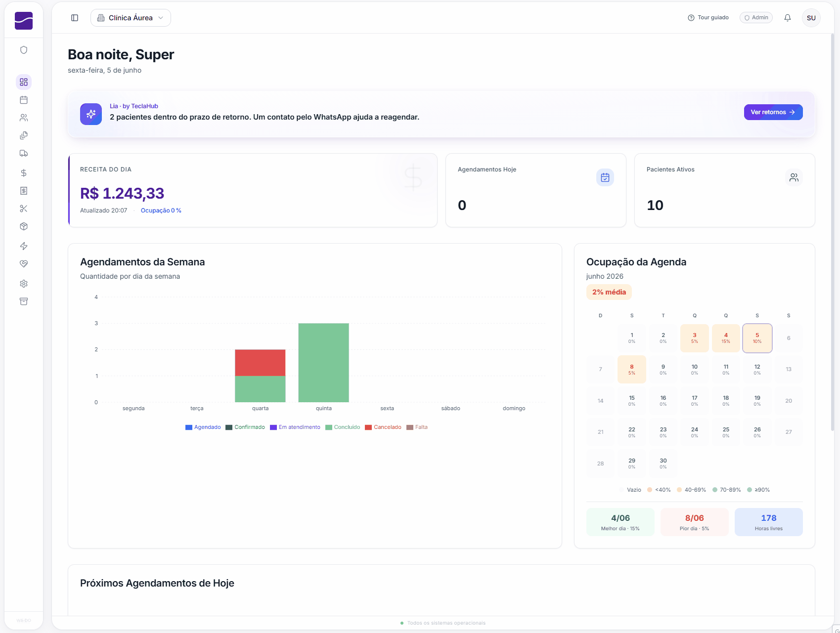Click the Admin badge
Viewport: 840px width, 633px height.
[x=756, y=18]
